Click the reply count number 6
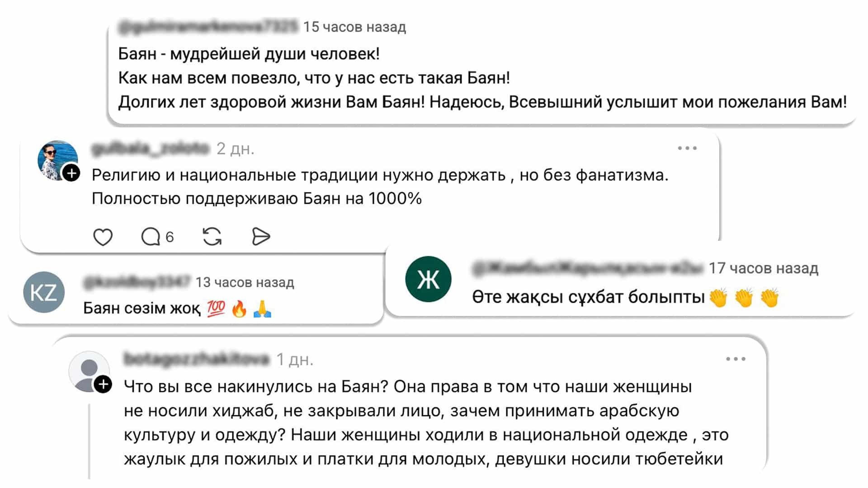Screen dimensions: 868x488 170,237
